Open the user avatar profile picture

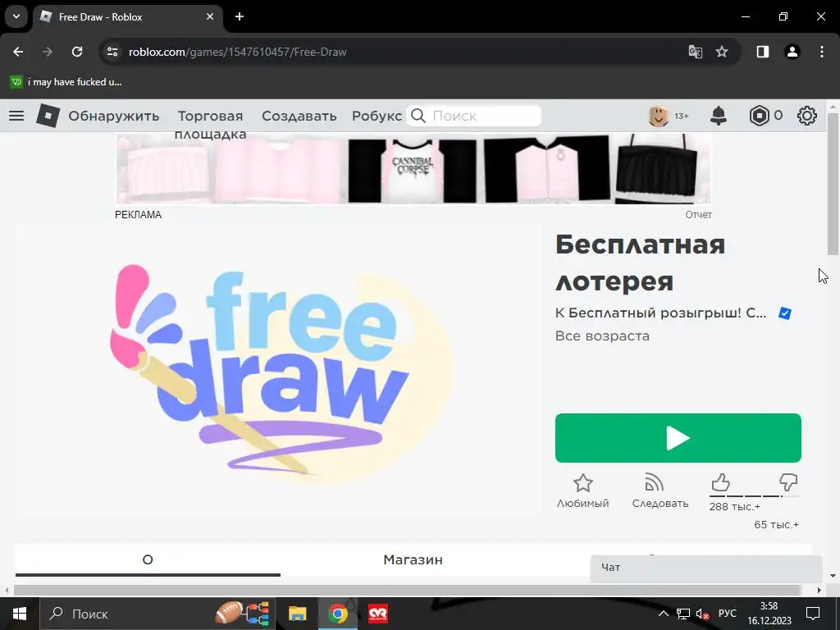point(659,116)
